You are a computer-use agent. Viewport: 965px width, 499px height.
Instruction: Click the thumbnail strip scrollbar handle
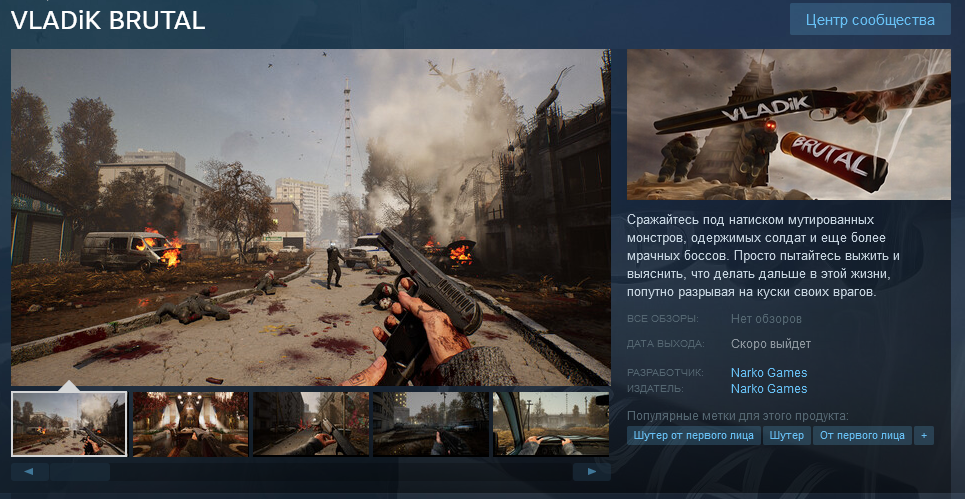click(80, 472)
